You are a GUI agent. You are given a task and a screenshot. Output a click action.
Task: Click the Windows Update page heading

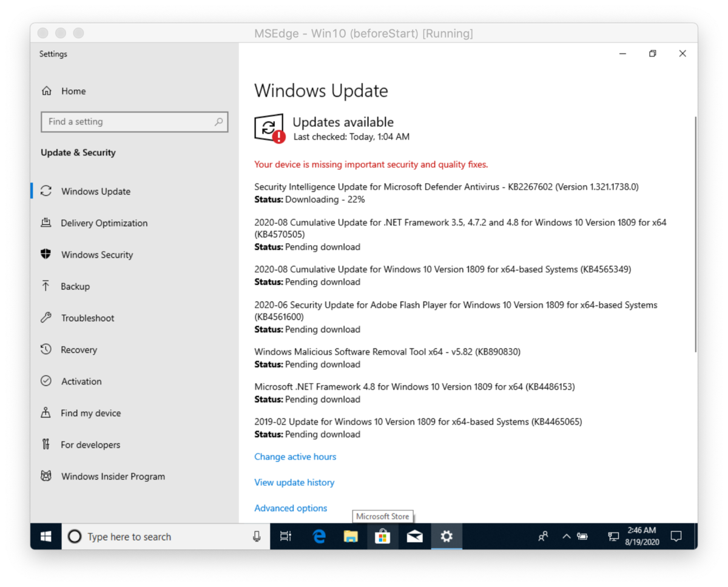(321, 91)
